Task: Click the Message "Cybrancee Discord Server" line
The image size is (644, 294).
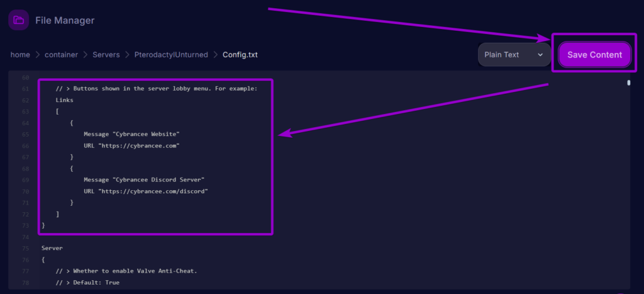Action: [x=144, y=179]
